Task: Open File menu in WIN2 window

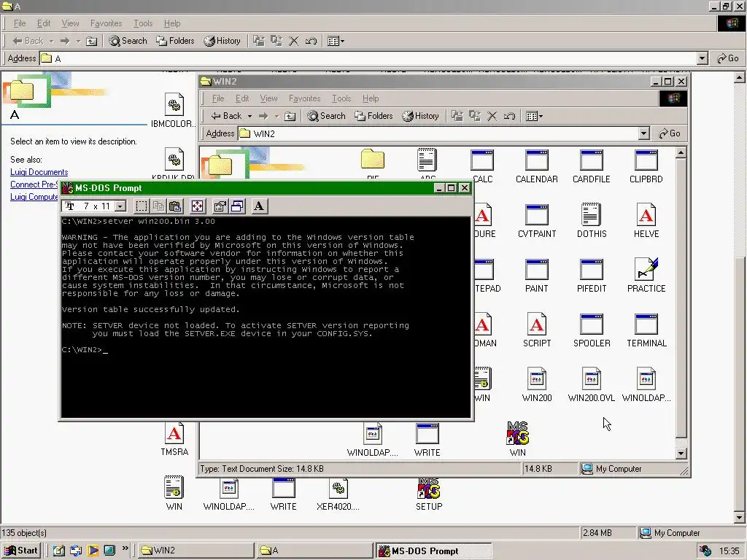Action: [x=218, y=98]
